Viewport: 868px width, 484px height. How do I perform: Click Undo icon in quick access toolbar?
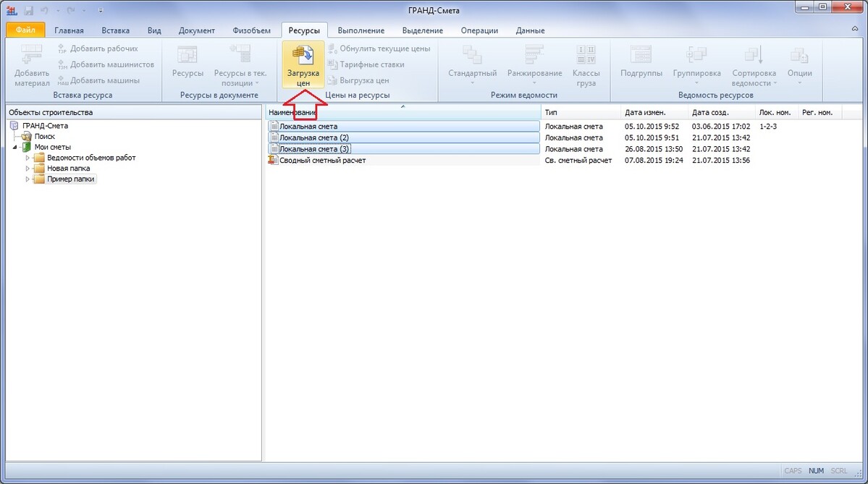click(45, 11)
